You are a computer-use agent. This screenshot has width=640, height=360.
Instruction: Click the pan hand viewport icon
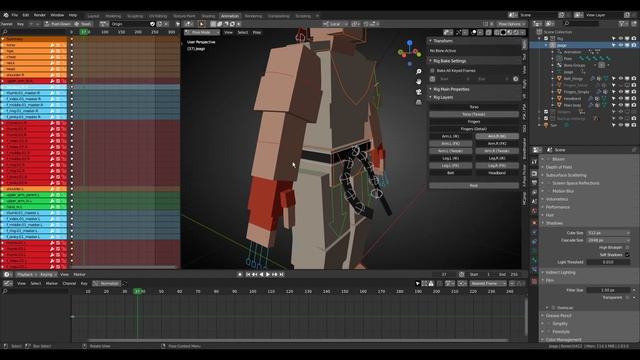point(419,82)
